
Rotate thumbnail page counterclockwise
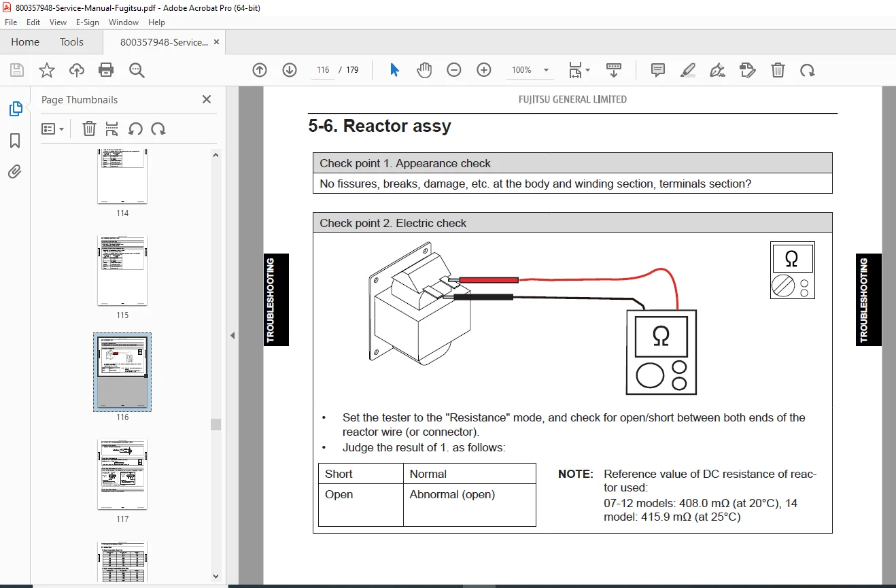point(135,128)
